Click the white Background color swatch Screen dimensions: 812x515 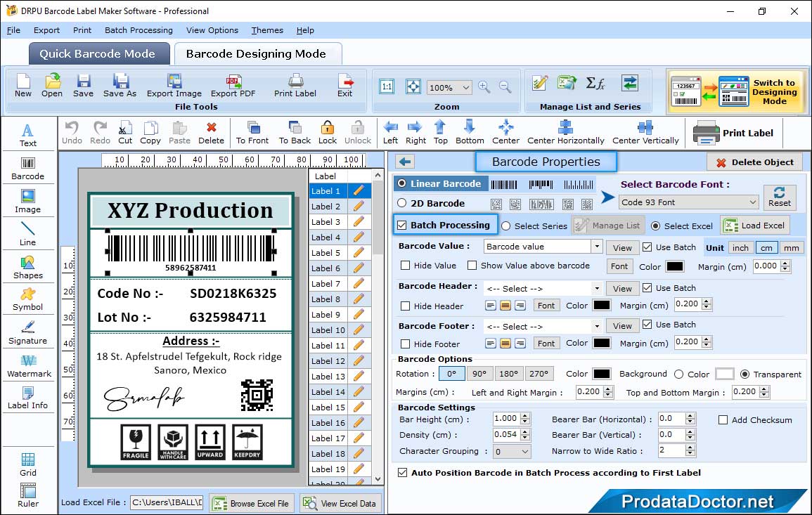(x=725, y=374)
